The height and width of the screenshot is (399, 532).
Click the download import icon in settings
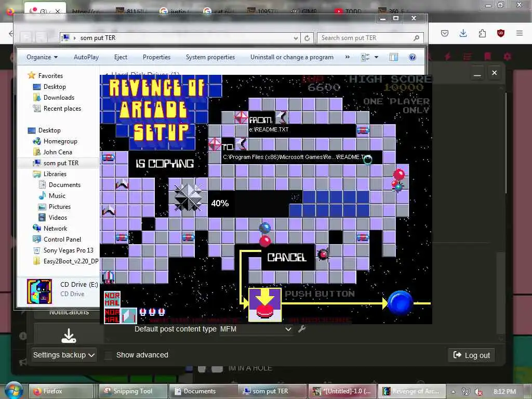69,336
